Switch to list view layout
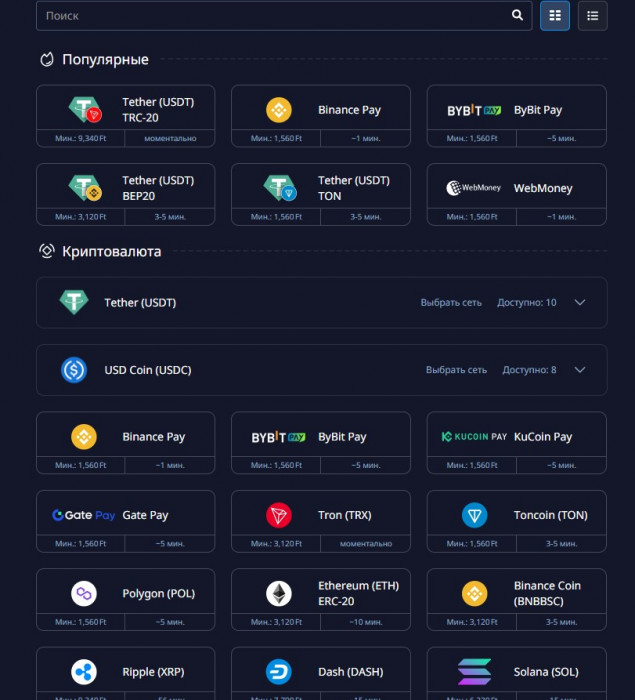 click(593, 16)
